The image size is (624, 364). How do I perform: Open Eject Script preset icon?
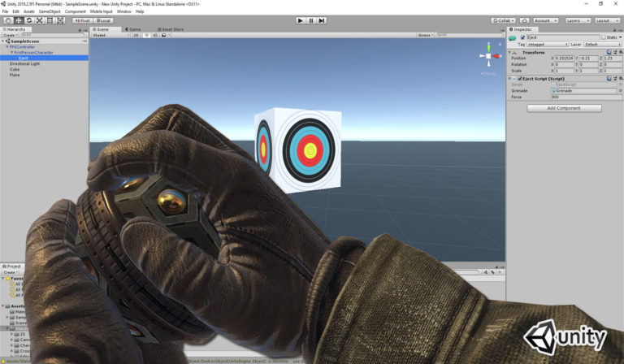click(x=615, y=78)
